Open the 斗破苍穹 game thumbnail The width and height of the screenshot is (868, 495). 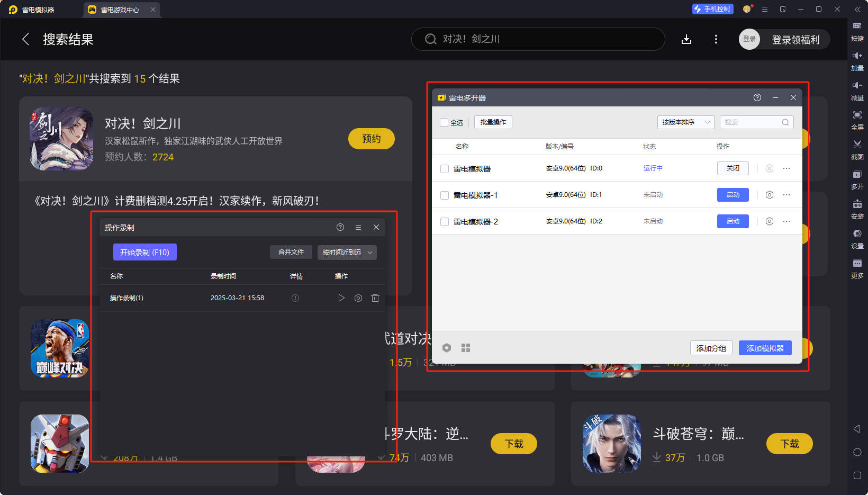tap(612, 444)
